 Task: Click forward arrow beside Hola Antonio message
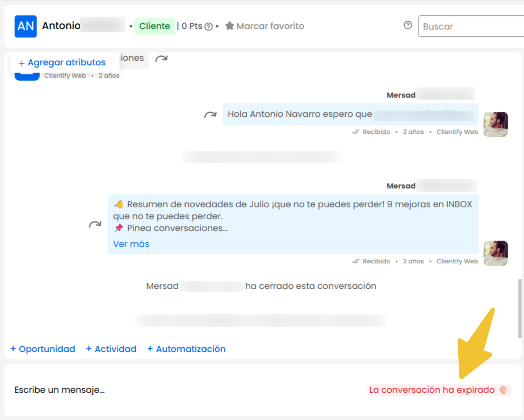210,115
